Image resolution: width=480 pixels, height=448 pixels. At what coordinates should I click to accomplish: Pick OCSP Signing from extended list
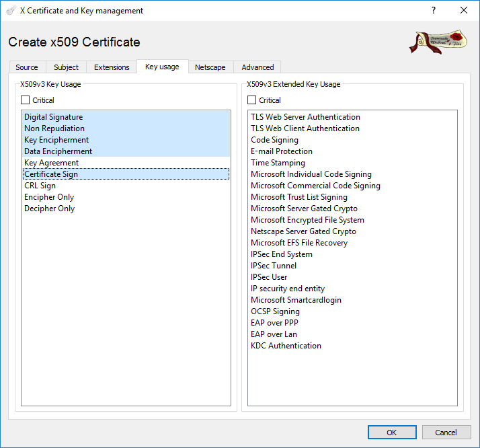tap(275, 311)
